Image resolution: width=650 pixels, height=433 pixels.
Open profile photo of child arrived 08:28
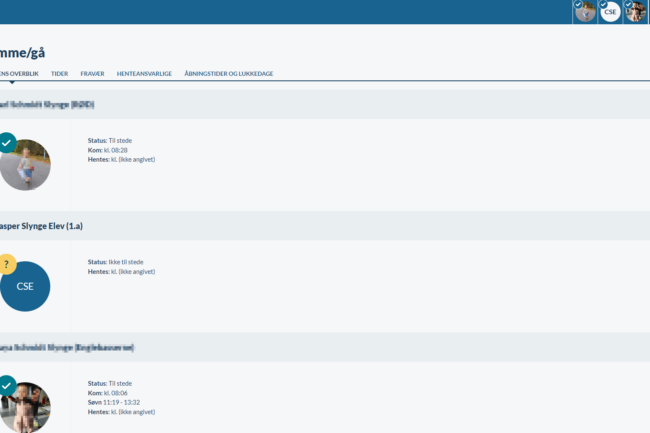[x=26, y=166]
